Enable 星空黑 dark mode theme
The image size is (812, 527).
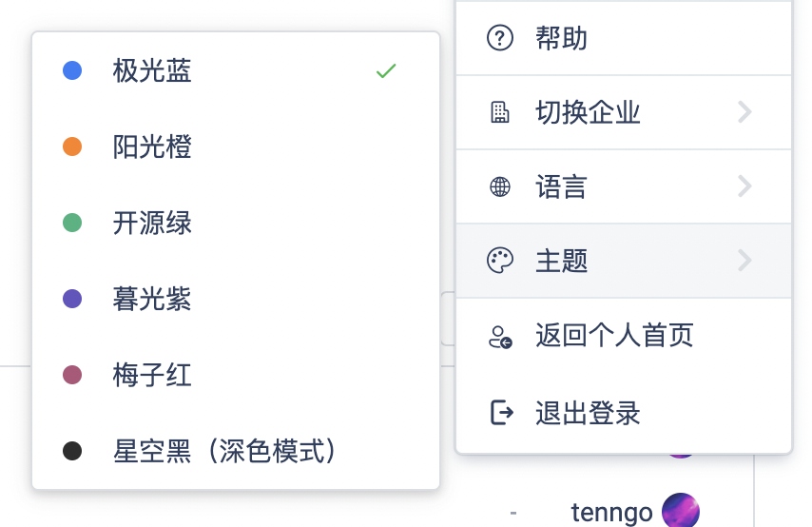point(236,451)
